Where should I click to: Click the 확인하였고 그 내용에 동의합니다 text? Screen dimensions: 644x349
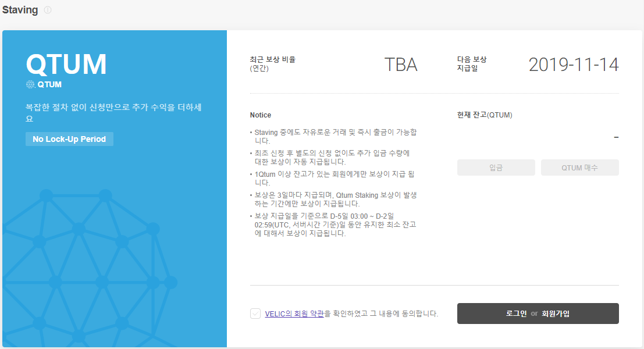(382, 314)
